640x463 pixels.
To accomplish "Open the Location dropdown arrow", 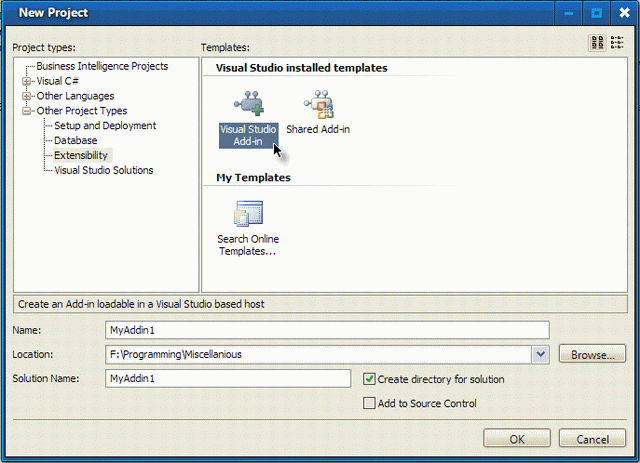I will pyautogui.click(x=540, y=354).
